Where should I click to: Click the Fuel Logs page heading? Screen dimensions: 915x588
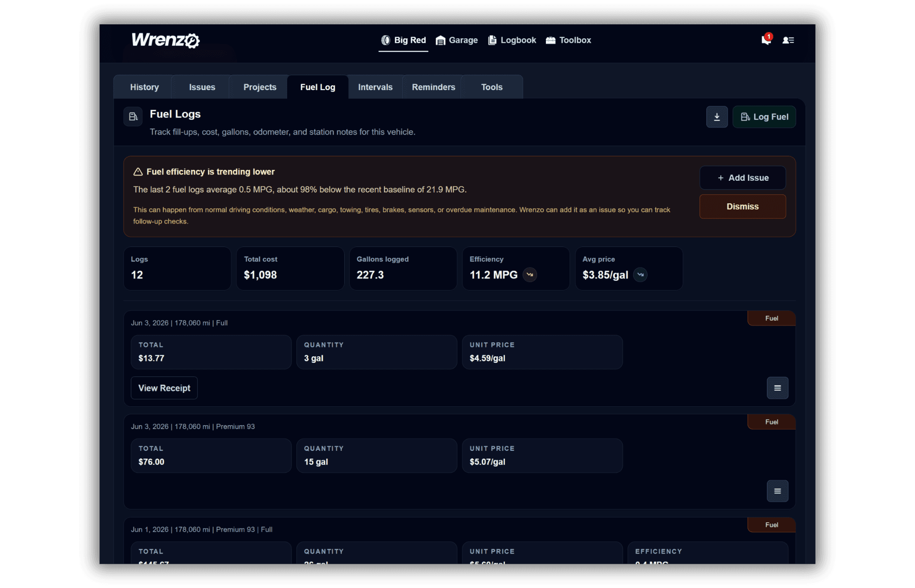(x=175, y=114)
